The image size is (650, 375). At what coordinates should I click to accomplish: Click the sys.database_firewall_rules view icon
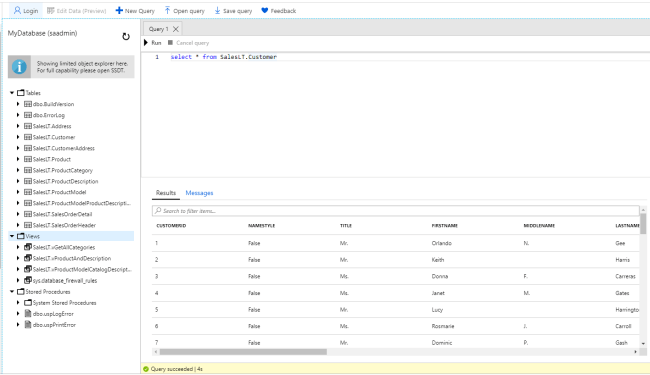(x=28, y=280)
